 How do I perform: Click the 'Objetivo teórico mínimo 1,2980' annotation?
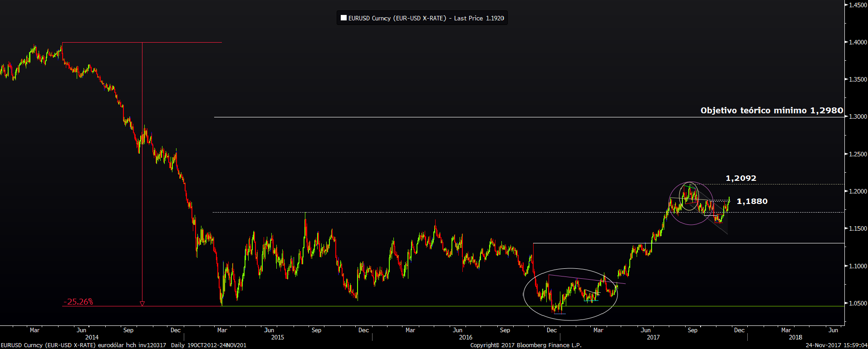coord(772,111)
